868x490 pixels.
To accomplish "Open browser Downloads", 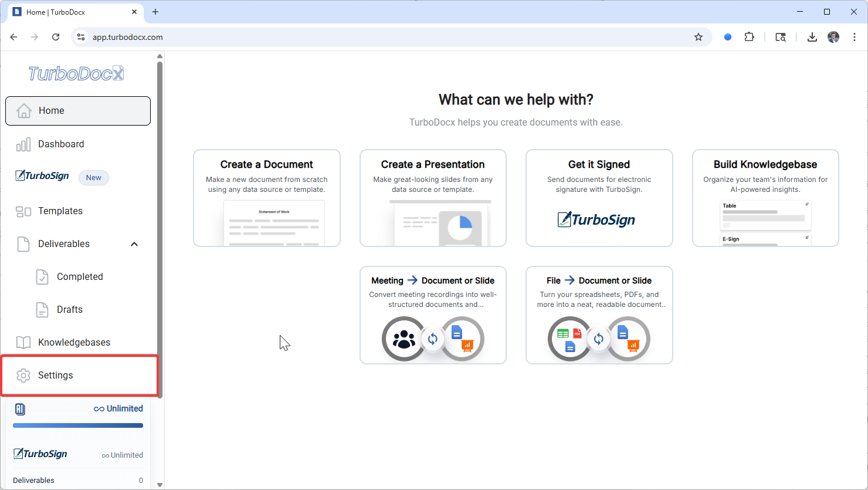I will (x=812, y=37).
